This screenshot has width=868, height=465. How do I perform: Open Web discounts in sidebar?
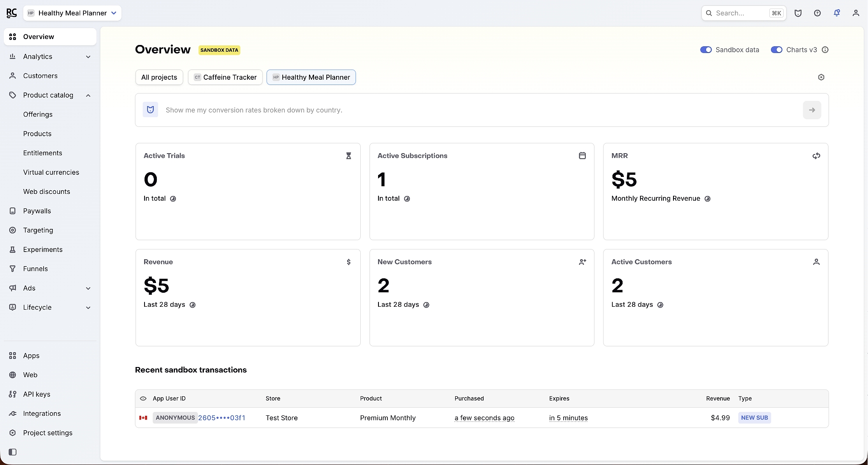pyautogui.click(x=47, y=191)
